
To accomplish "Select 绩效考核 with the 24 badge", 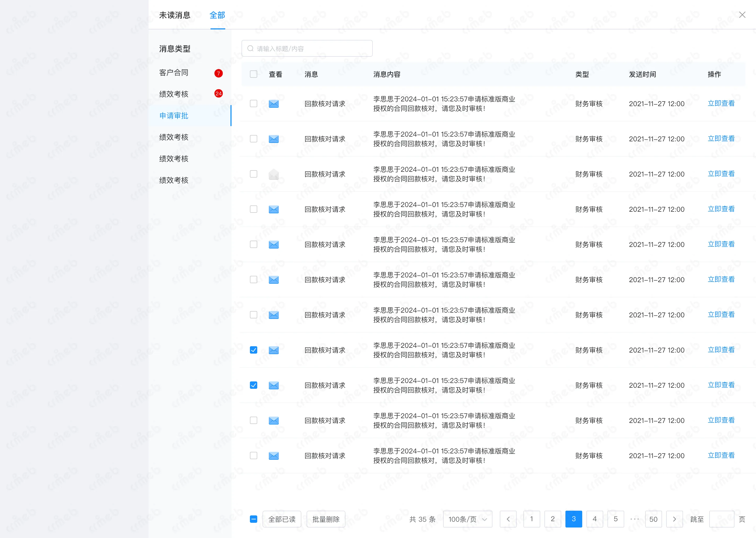I will [190, 94].
